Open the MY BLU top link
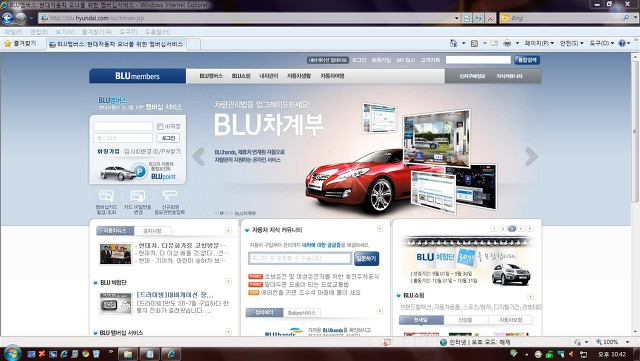The height and width of the screenshot is (361, 640). (x=405, y=60)
